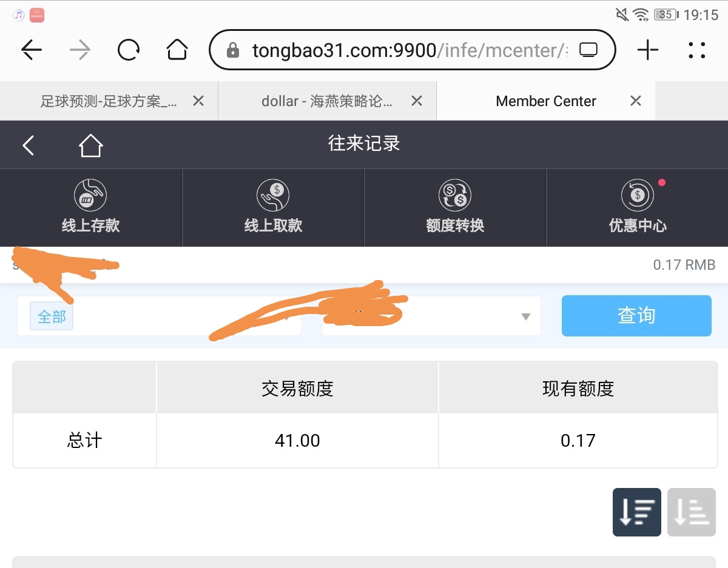Expand the date range dropdown arrow

click(x=525, y=316)
